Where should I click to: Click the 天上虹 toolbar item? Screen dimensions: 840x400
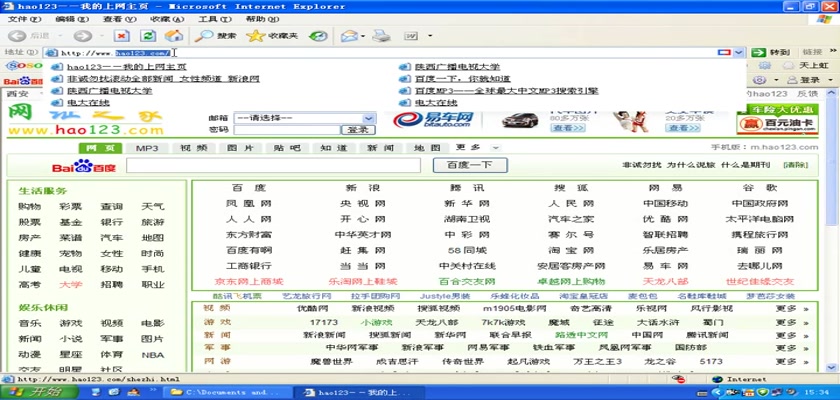[806, 66]
